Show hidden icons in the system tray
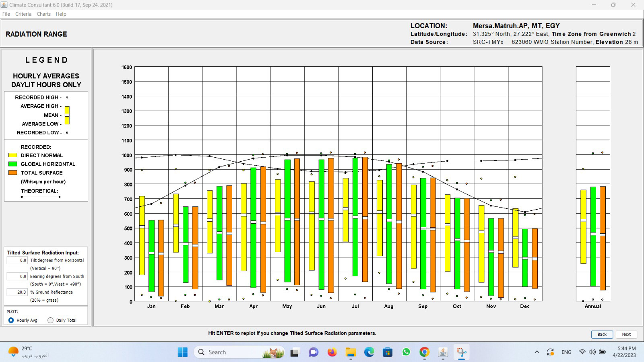Screen dimensions: 644x362 537,352
